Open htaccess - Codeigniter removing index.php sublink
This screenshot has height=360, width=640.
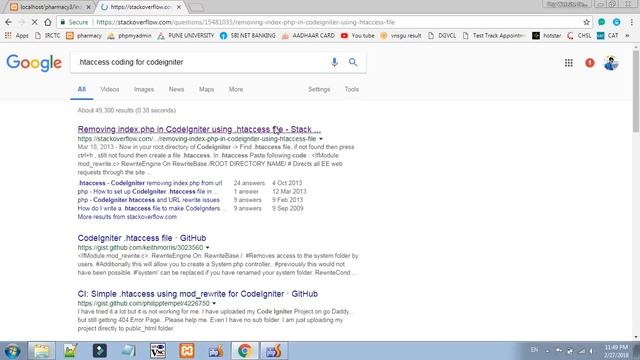pos(150,183)
